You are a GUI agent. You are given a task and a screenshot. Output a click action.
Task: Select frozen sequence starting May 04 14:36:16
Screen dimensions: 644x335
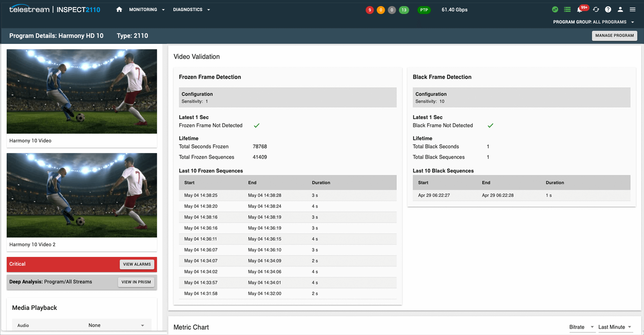click(287, 228)
